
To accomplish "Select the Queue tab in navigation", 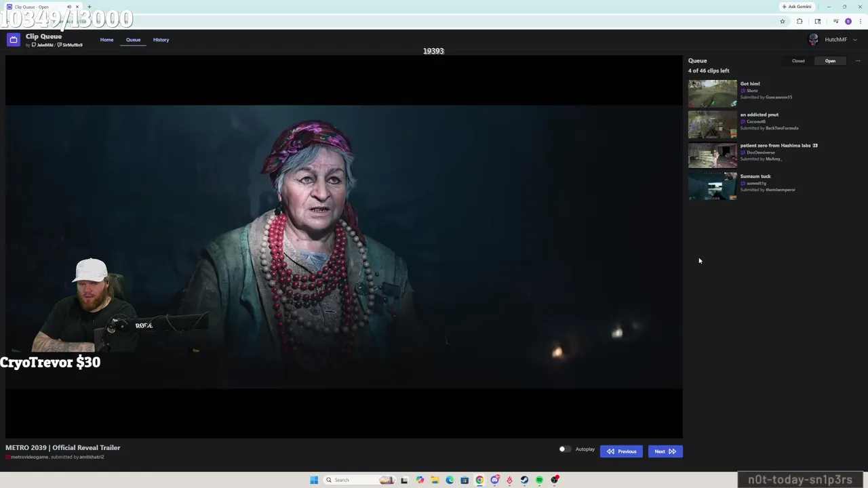I will point(133,40).
